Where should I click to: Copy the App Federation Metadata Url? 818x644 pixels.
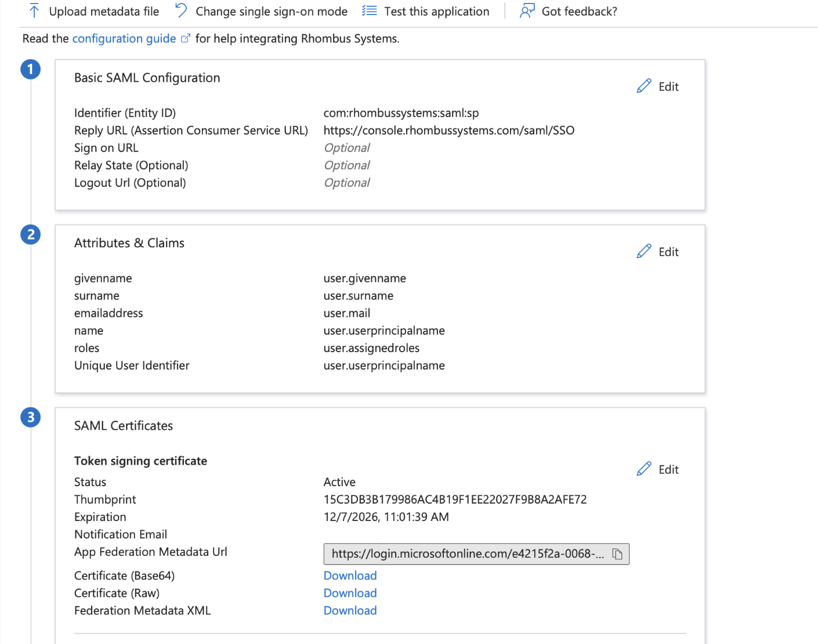tap(617, 554)
